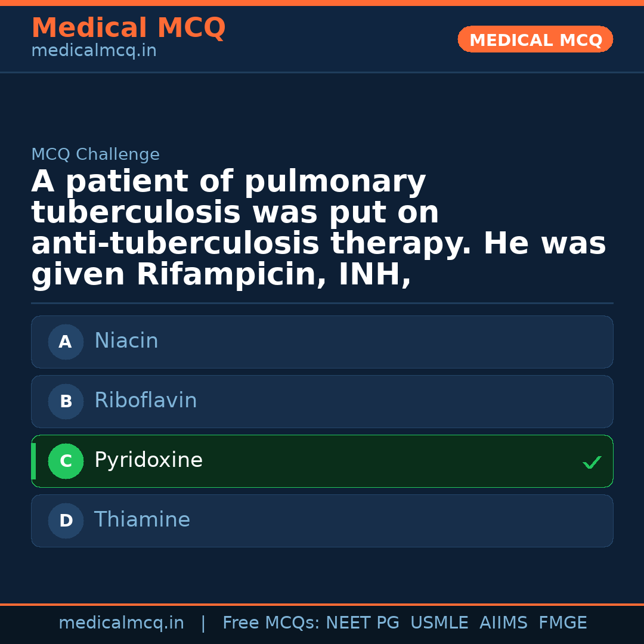Click the B letter circle icon
Screen dimensions: 644x644
coord(66,401)
